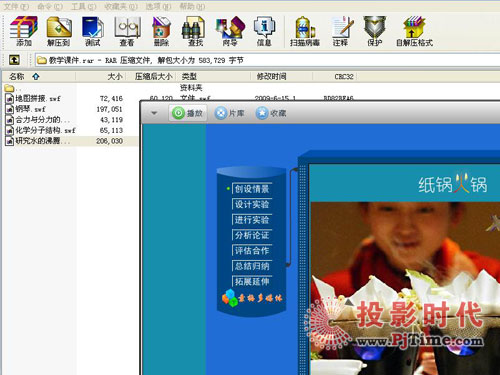Show archive Info (信息) icon
Viewport: 500px width, 375px height.
point(264,31)
